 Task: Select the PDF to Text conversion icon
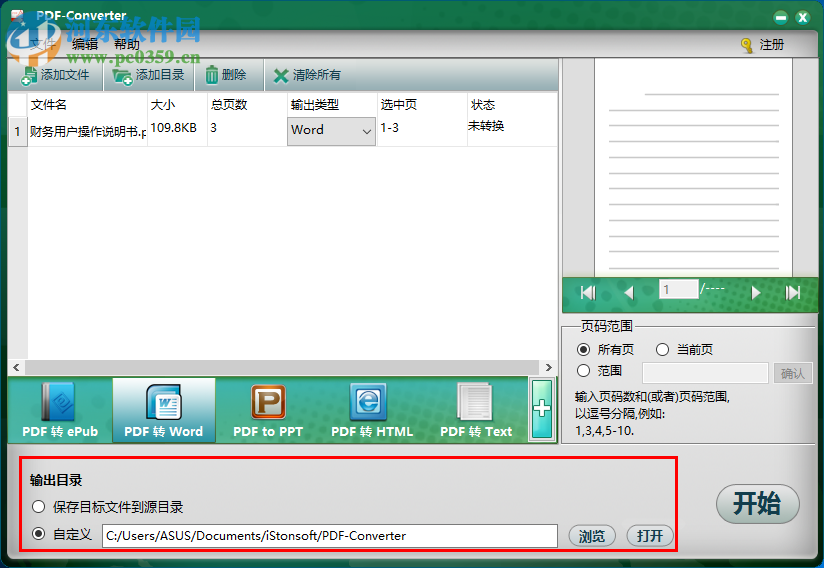click(x=476, y=410)
